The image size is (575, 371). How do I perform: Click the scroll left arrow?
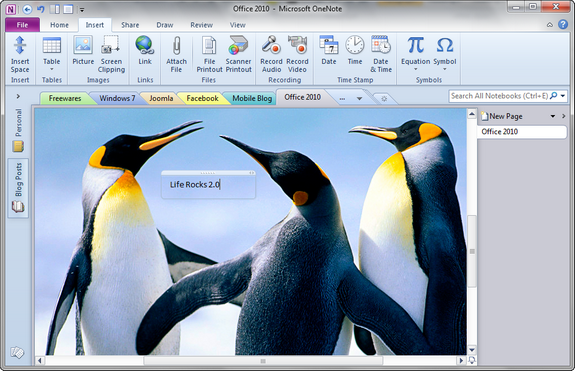tap(40, 361)
